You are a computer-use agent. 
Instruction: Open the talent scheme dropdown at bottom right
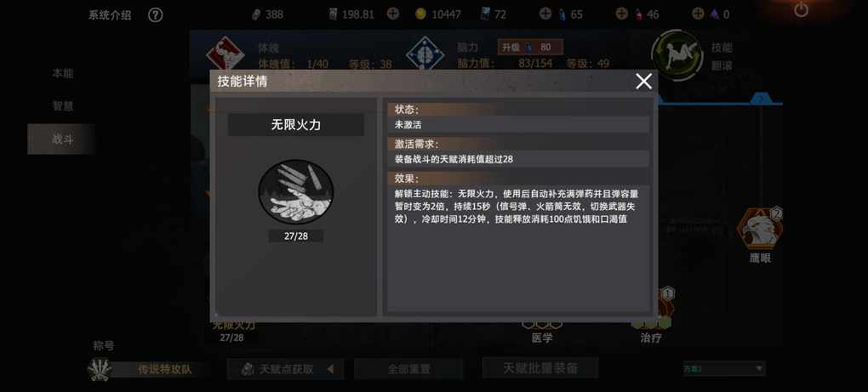point(724,368)
